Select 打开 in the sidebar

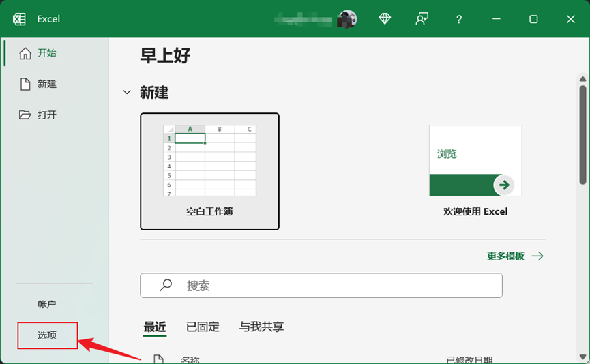[46, 115]
